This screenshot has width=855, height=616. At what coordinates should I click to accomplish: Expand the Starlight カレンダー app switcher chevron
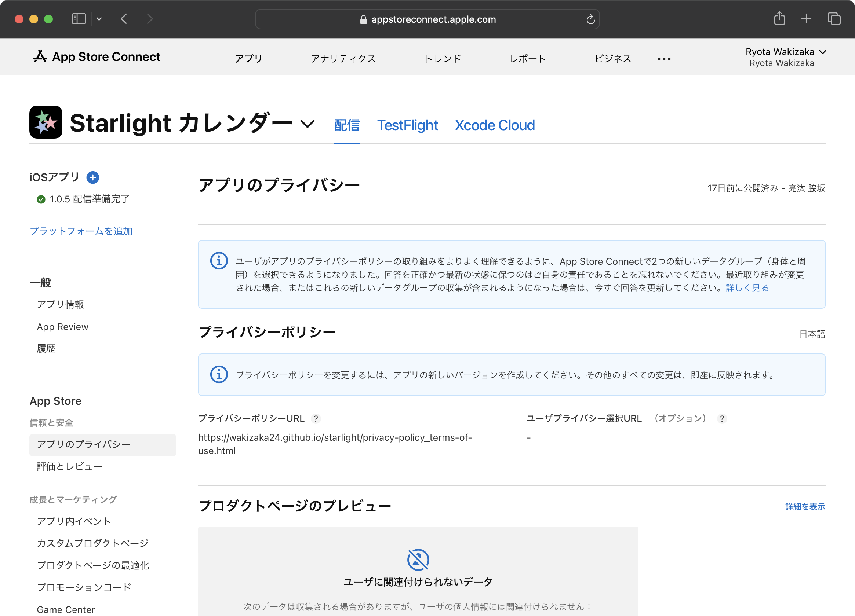308,124
